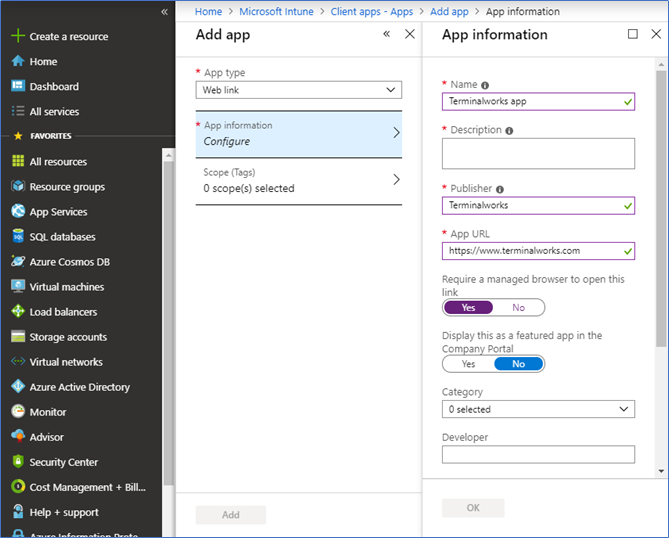Viewport: 669px width, 538px height.
Task: Click the App Services globe icon
Action: [x=18, y=211]
